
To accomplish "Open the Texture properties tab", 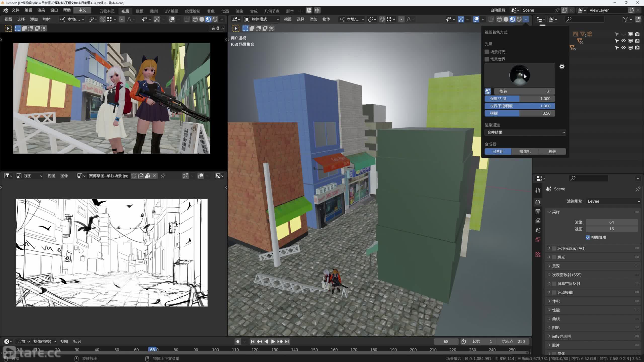I will tap(538, 254).
